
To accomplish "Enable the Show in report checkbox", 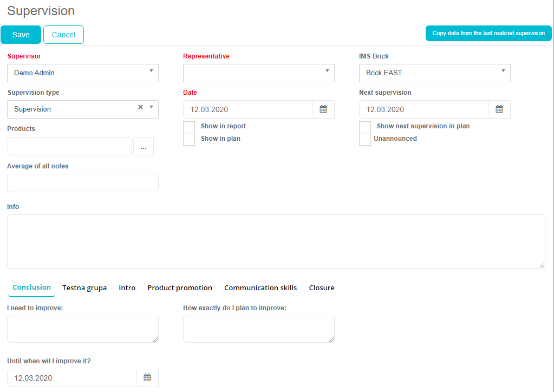I will pyautogui.click(x=189, y=127).
